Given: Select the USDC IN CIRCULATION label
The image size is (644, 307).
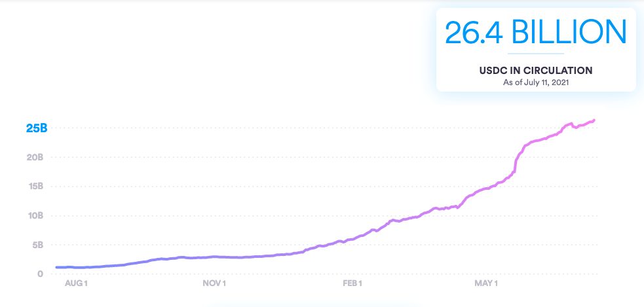Looking at the screenshot, I should coord(535,70).
